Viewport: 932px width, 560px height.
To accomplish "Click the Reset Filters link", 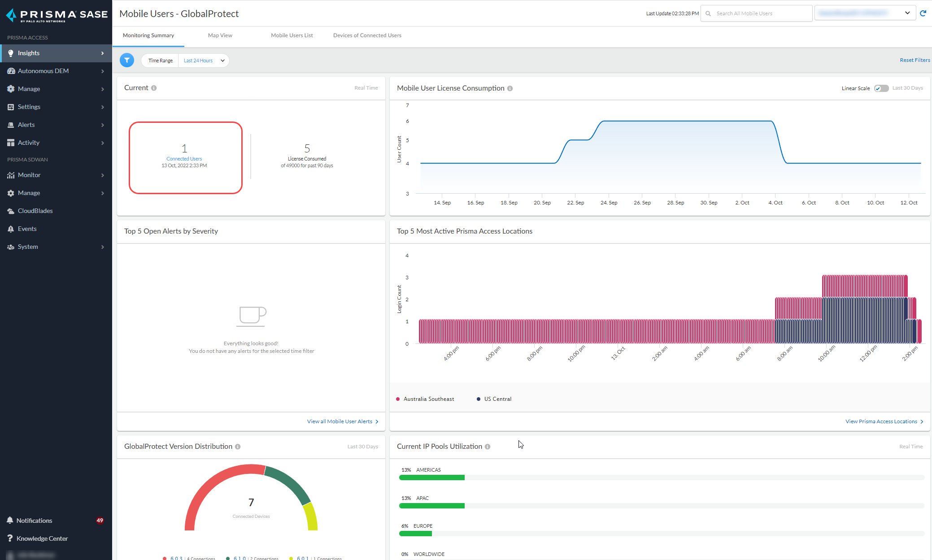I will pos(915,60).
